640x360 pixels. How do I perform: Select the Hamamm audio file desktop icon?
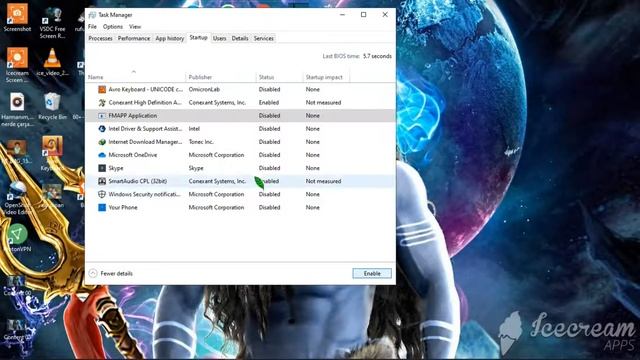[x=17, y=109]
